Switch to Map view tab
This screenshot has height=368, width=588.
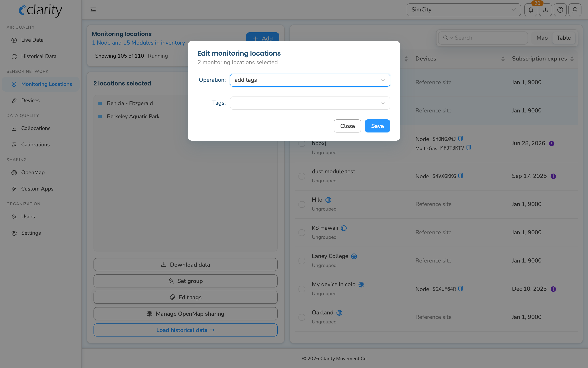(542, 38)
